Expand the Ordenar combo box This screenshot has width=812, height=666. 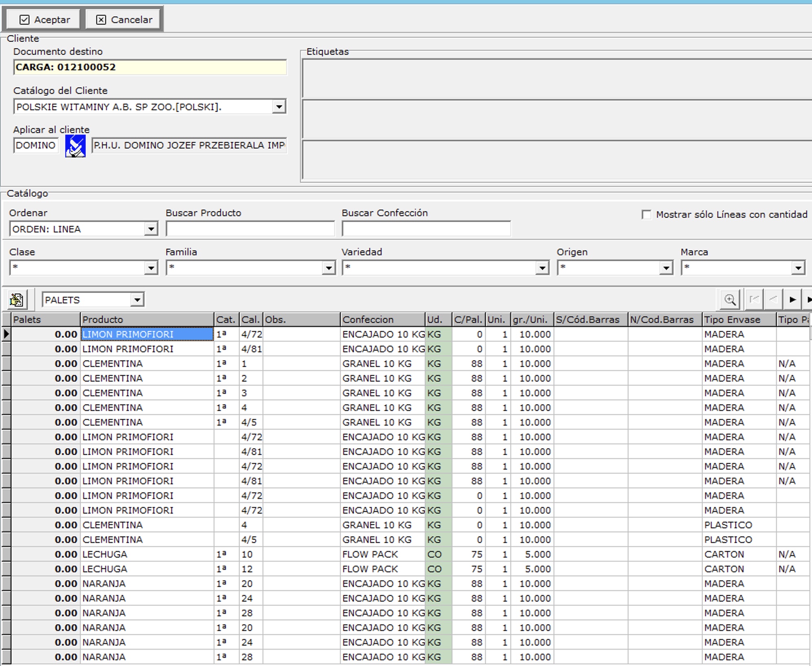pos(151,229)
